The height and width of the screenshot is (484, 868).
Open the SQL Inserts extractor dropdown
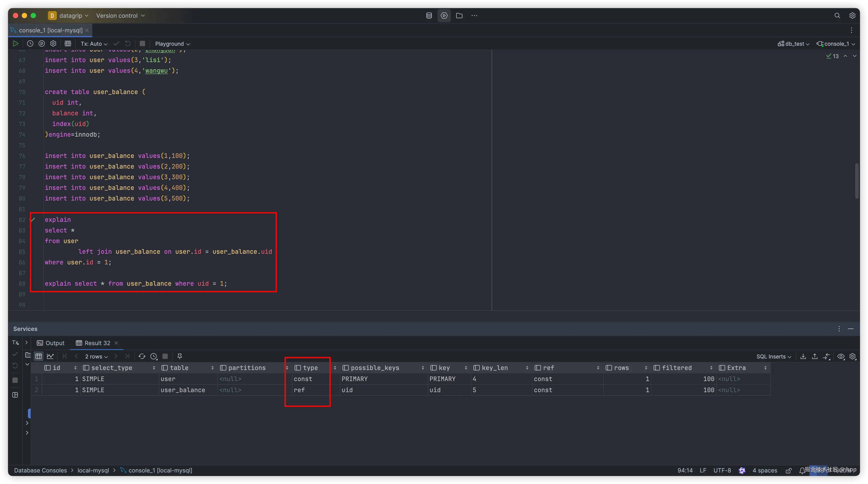click(x=773, y=356)
